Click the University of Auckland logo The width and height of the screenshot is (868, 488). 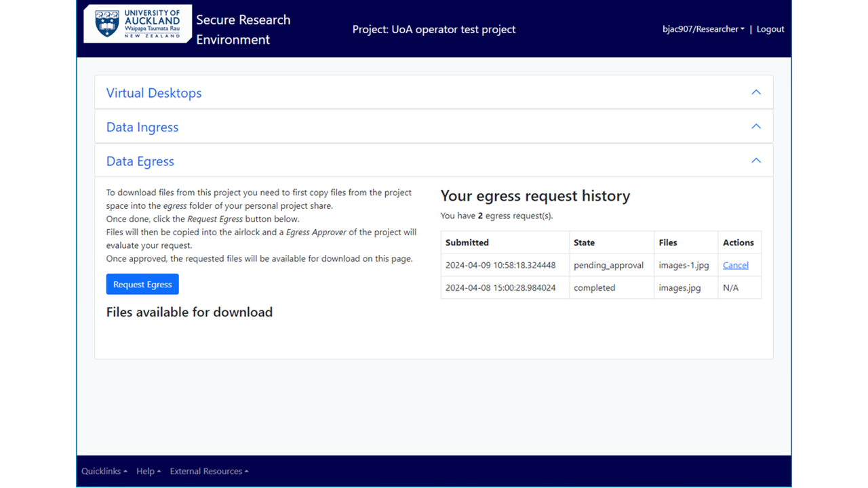[138, 24]
